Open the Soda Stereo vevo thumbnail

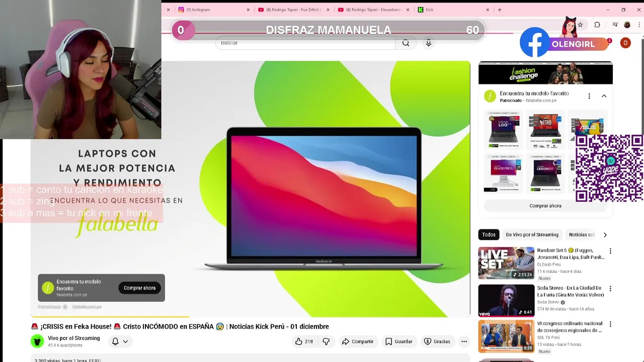pos(506,301)
